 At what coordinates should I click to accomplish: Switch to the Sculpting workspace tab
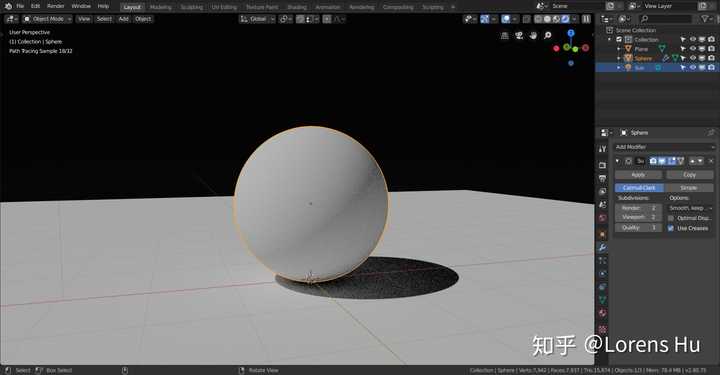click(191, 7)
